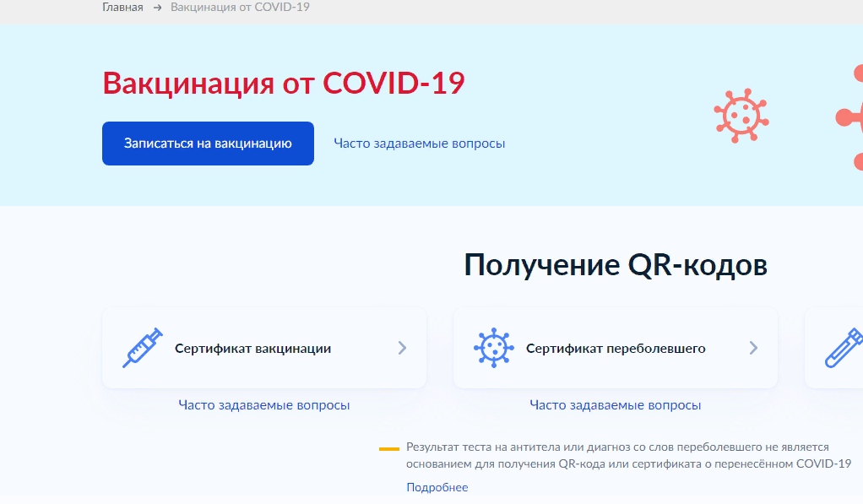Click the Сертификат вакцинации card title
This screenshot has width=863, height=504.
(x=252, y=348)
